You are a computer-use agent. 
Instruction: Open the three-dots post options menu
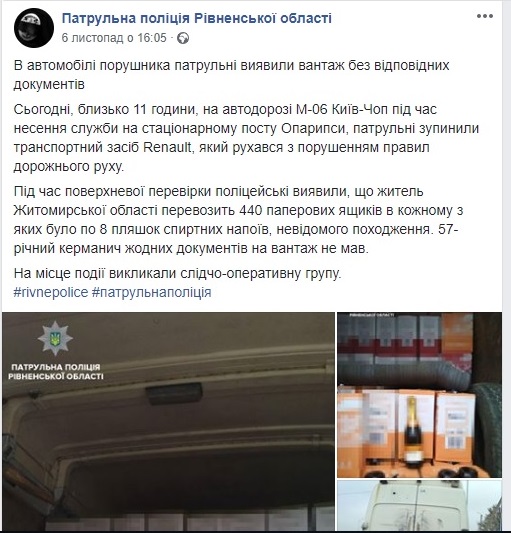[x=484, y=16]
